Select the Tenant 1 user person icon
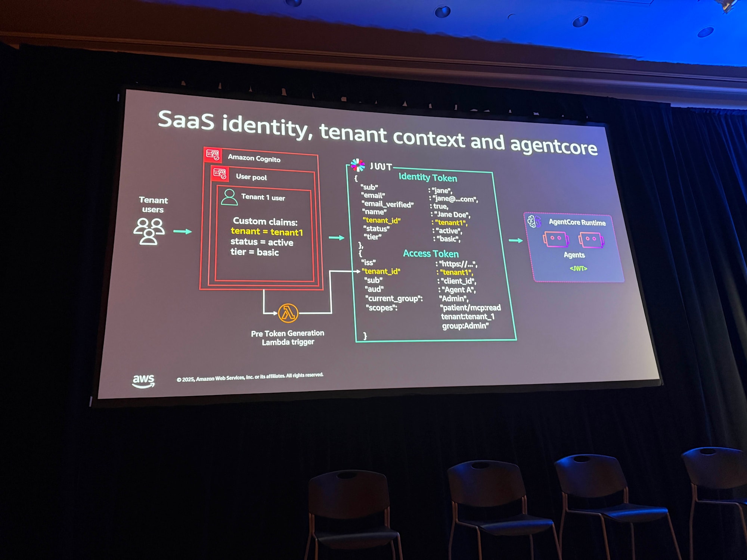Viewport: 747px width, 560px height. pos(229,197)
